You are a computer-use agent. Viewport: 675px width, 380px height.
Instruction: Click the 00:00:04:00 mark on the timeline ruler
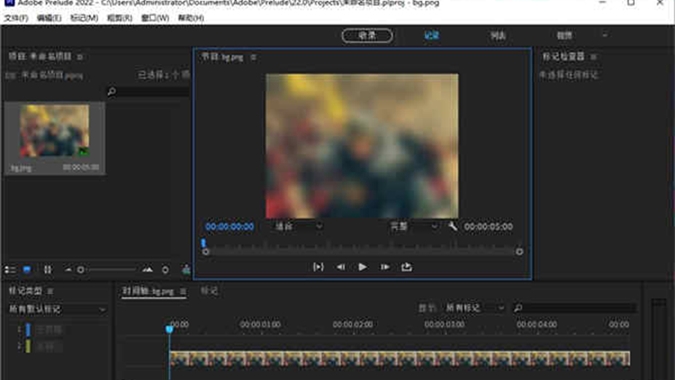point(536,324)
